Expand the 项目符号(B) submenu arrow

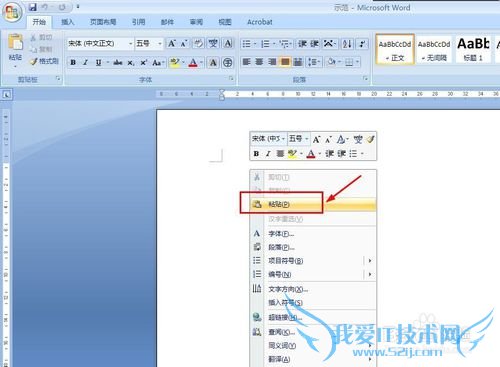tap(370, 261)
